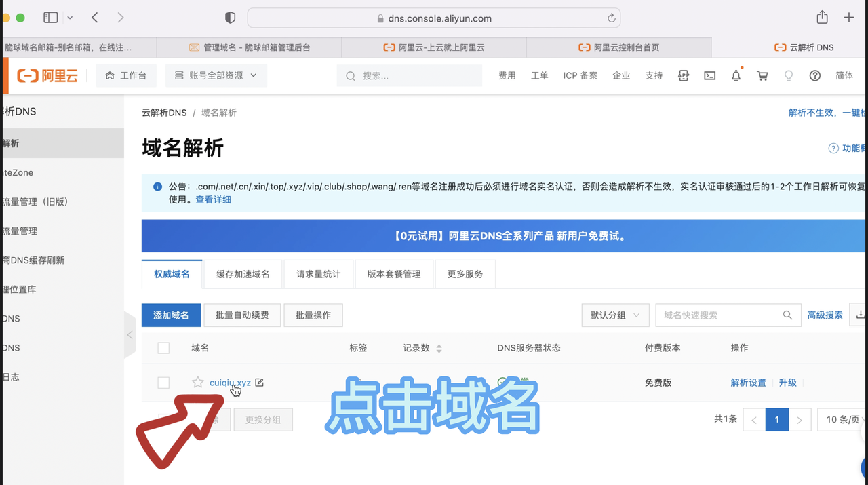Focus the 域名快速搜索 input field
868x485 pixels.
click(719, 315)
